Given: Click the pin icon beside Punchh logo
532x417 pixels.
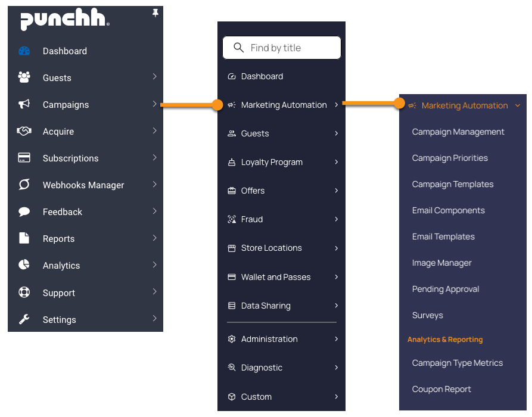Looking at the screenshot, I should [x=155, y=13].
